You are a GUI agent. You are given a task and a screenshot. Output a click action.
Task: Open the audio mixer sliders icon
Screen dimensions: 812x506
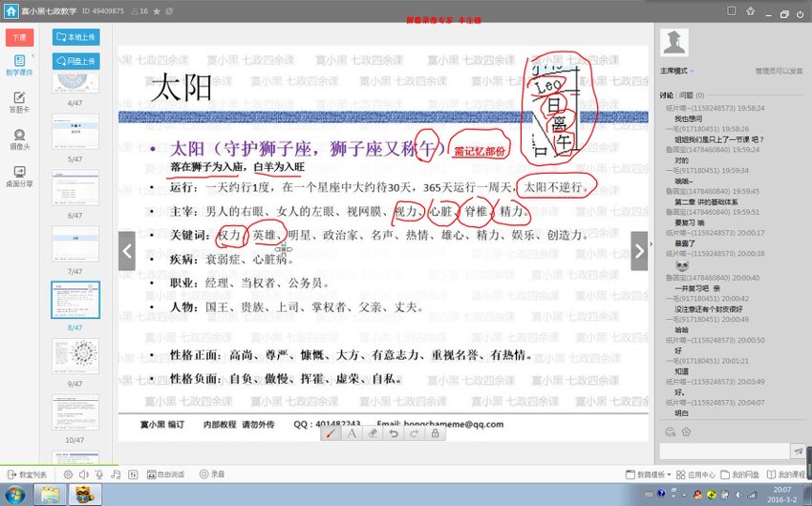click(133, 474)
